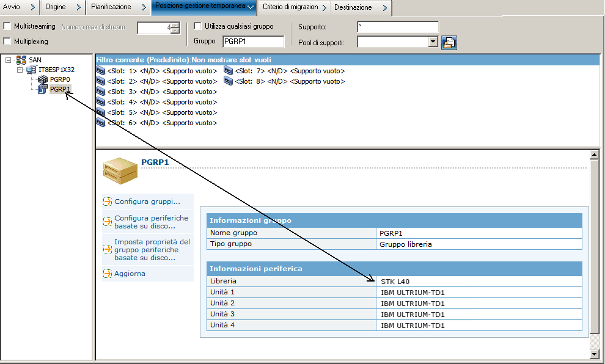Click the arrow icon beside Aggiorna
The width and height of the screenshot is (605, 364).
tap(108, 274)
